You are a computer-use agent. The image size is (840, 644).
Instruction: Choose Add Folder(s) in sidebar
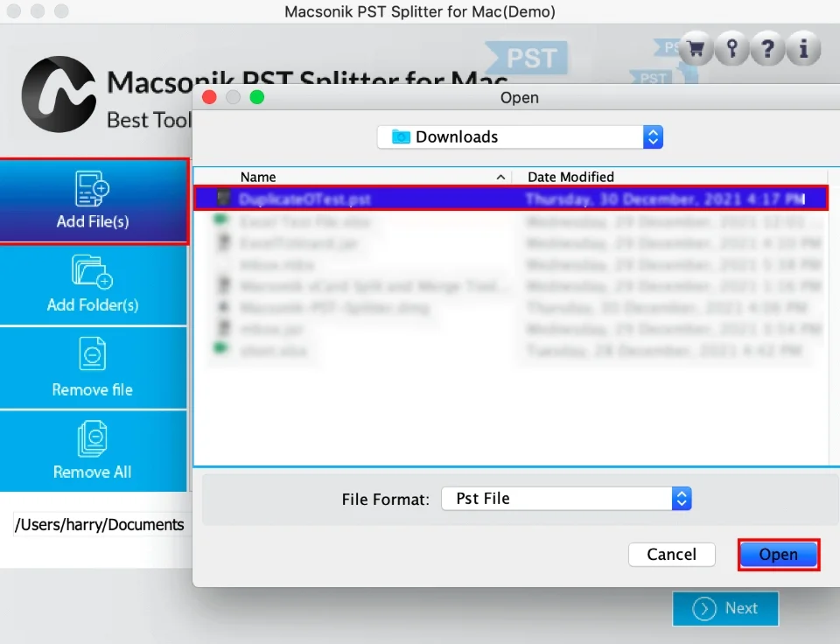coord(94,284)
